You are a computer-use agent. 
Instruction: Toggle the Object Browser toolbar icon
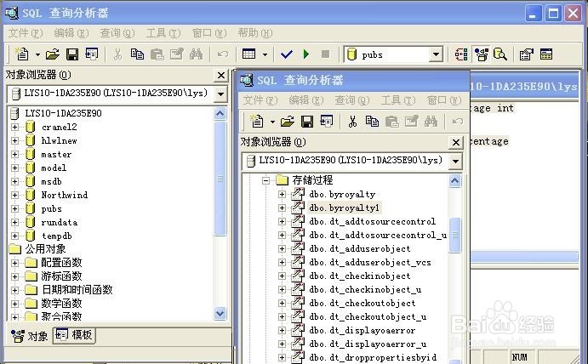pos(481,54)
